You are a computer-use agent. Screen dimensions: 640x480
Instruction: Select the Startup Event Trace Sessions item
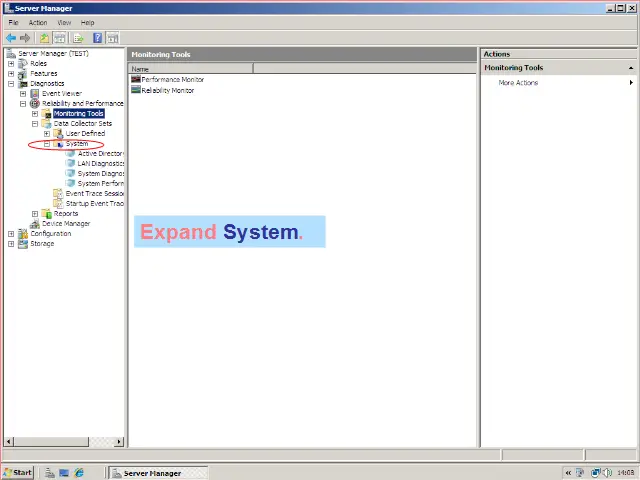94,204
